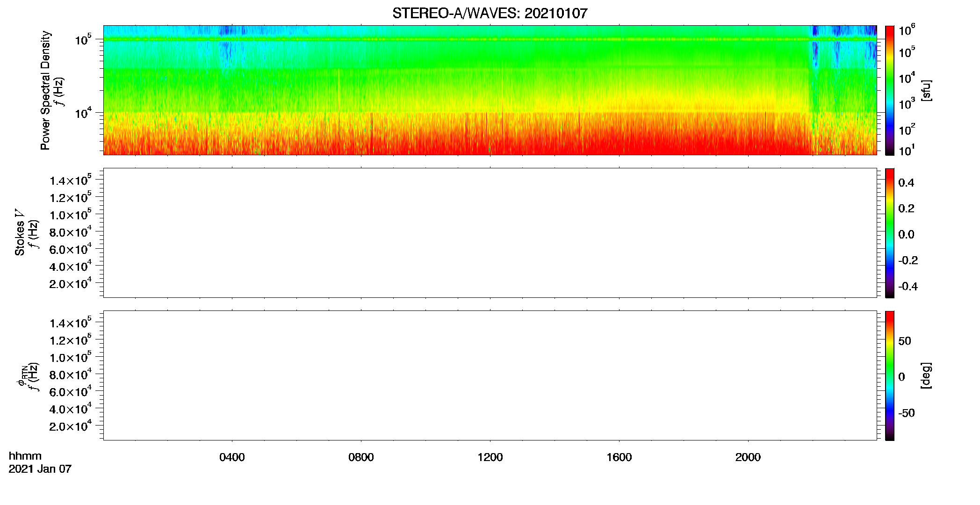
Task: Click the Power Spectral Density spectrogram panel
Action: point(490,90)
